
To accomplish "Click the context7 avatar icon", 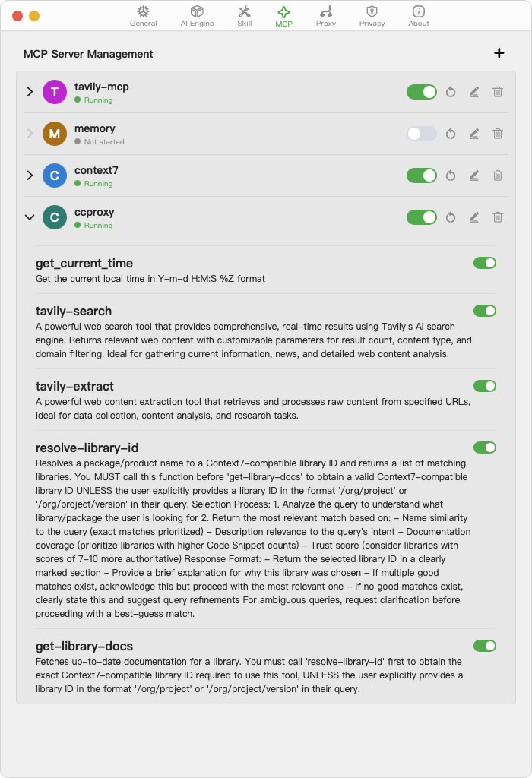I will 55,176.
